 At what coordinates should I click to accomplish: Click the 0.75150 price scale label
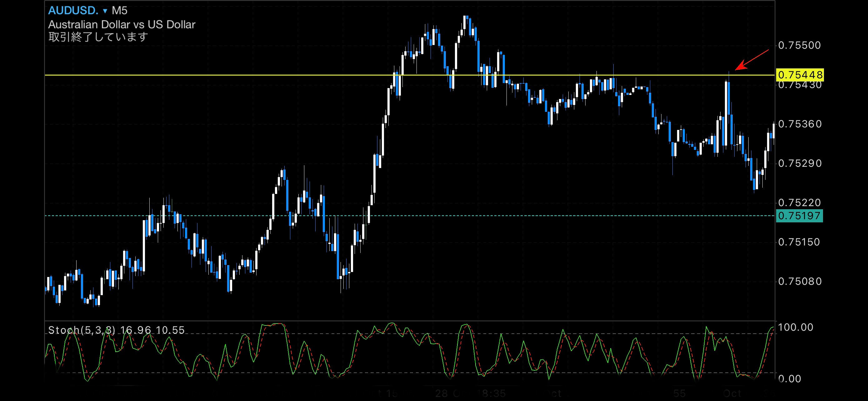click(x=799, y=242)
